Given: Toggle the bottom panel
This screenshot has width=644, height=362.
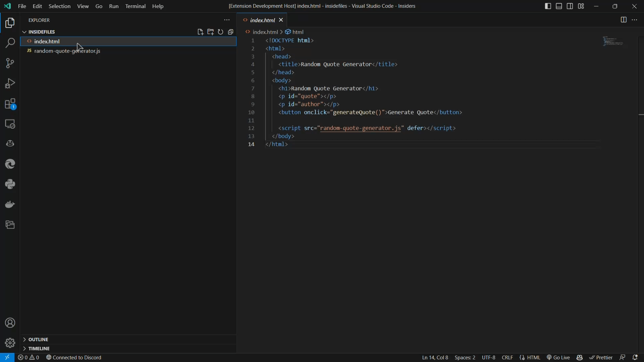Looking at the screenshot, I should point(559,6).
